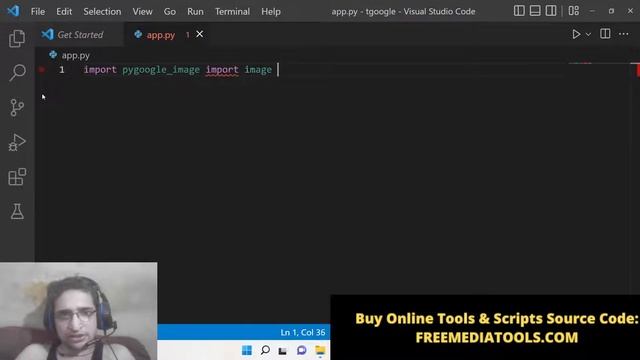Click the pygoogle_image module name
Image resolution: width=640 pixels, height=360 pixels.
[x=161, y=70]
